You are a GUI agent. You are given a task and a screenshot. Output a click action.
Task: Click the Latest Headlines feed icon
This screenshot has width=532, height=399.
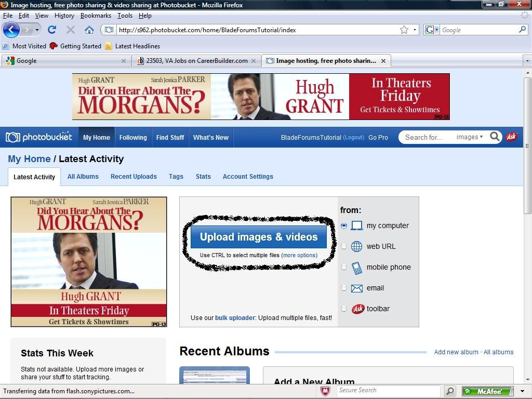click(x=108, y=46)
